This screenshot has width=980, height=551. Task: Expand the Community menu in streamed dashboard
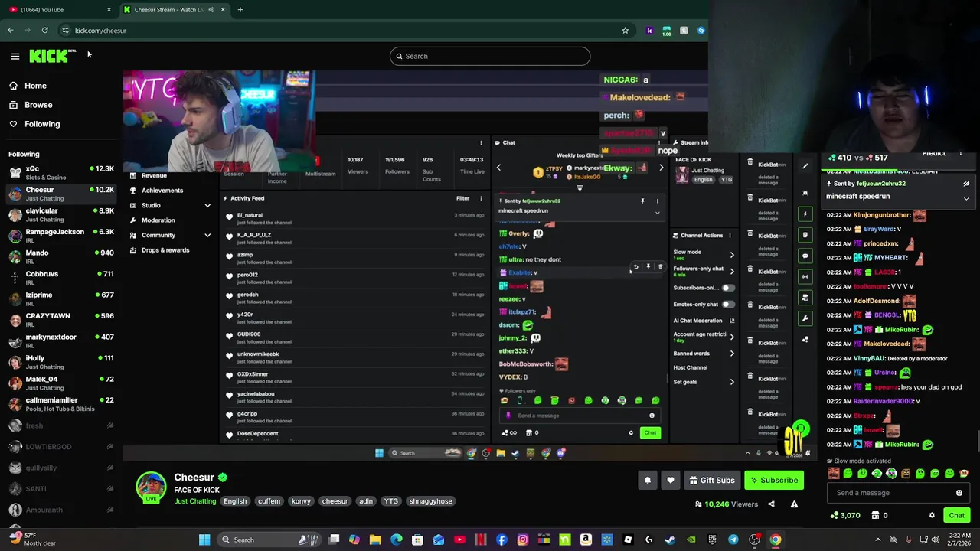coord(207,235)
